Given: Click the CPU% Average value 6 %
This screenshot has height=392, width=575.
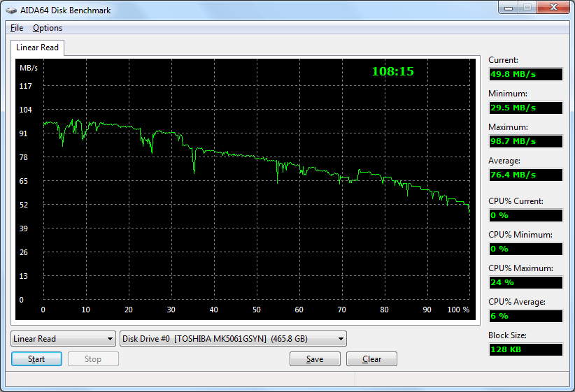Looking at the screenshot, I should (x=526, y=316).
